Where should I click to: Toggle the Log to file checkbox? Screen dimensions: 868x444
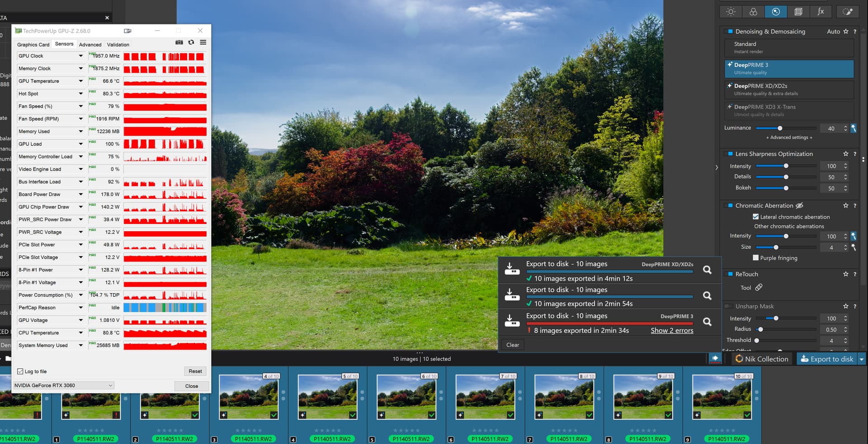pos(20,371)
